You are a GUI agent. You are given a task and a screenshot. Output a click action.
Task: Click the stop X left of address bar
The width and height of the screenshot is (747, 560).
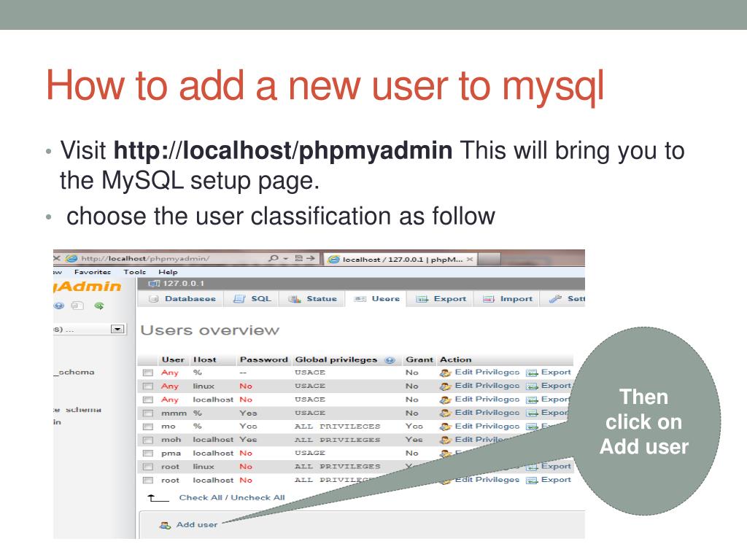[x=57, y=258]
